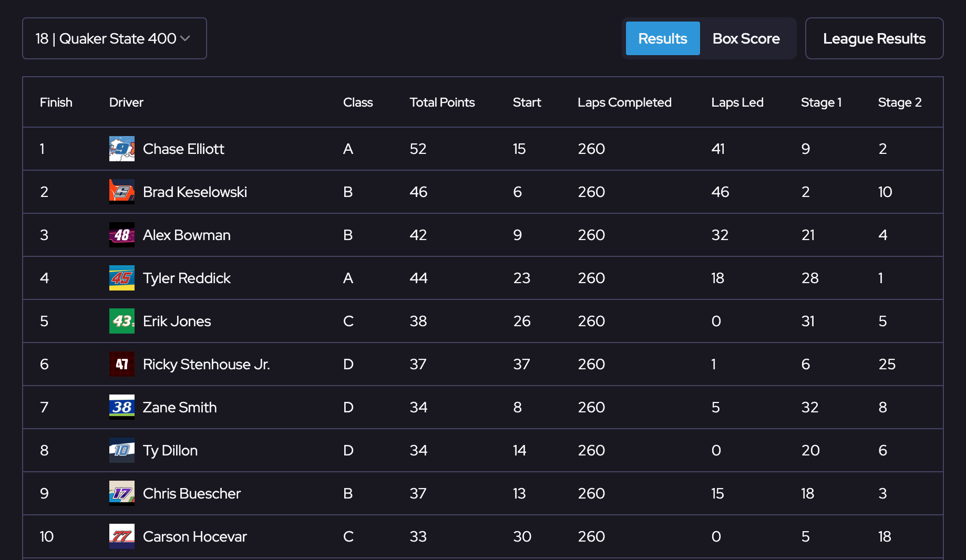This screenshot has width=966, height=560.
Task: Sort by the Stage 1 column header
Action: coord(821,102)
